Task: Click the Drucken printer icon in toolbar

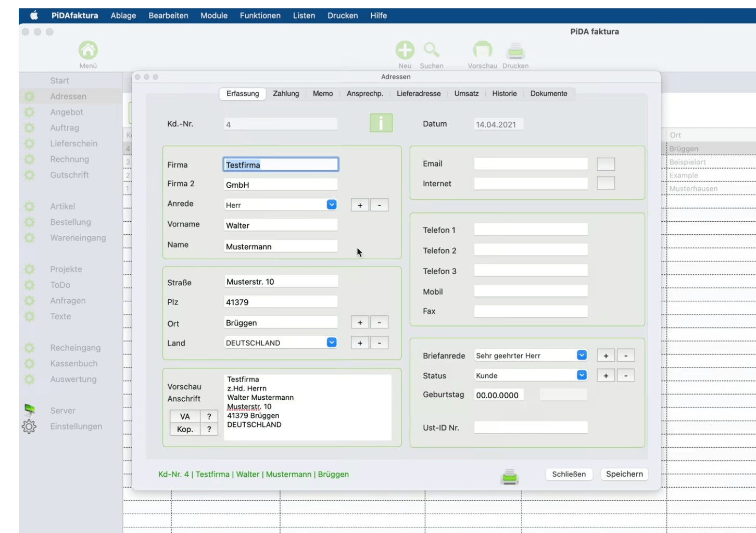Action: click(515, 52)
